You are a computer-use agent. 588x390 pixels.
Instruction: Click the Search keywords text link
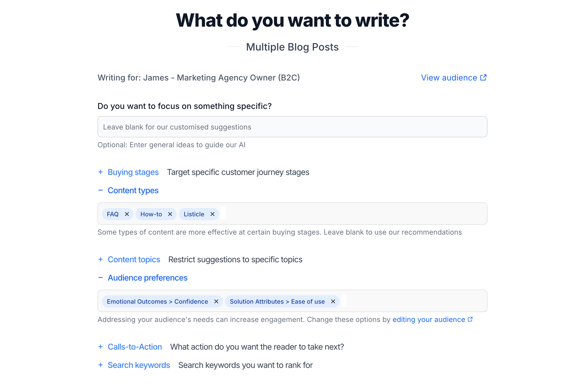(x=139, y=365)
